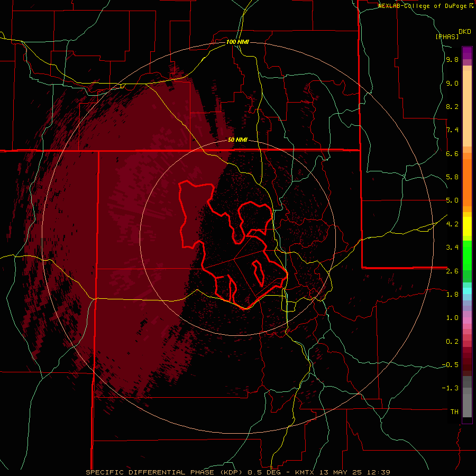Select the 9.0 scale label
This screenshot has width=476, height=476.
(452, 83)
